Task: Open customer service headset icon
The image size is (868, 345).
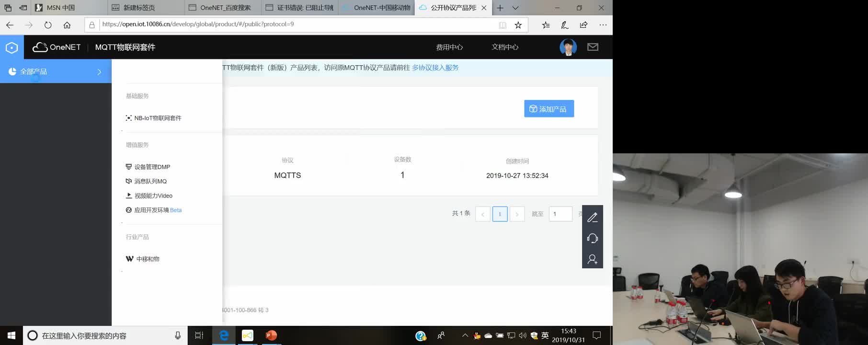Action: point(593,238)
